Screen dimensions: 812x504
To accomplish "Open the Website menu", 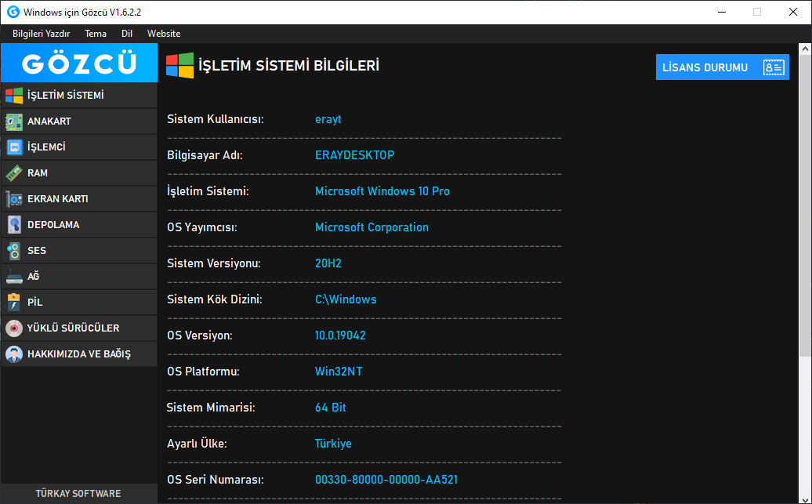I will [x=164, y=34].
